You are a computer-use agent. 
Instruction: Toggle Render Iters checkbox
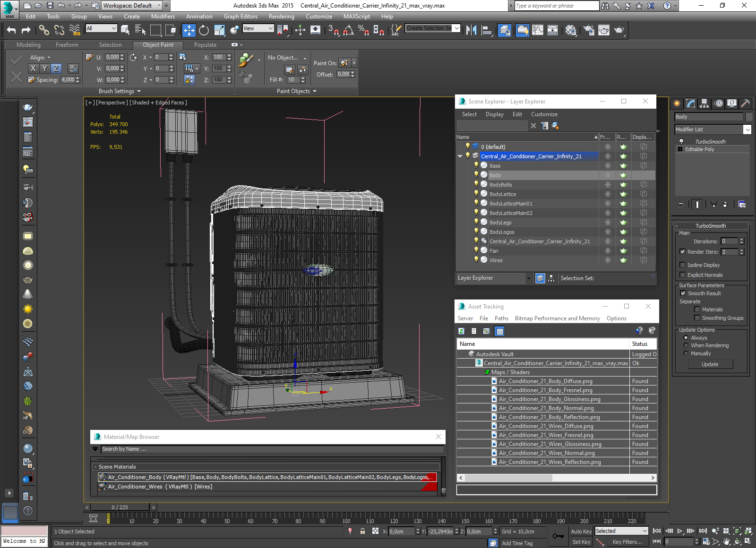pyautogui.click(x=682, y=252)
